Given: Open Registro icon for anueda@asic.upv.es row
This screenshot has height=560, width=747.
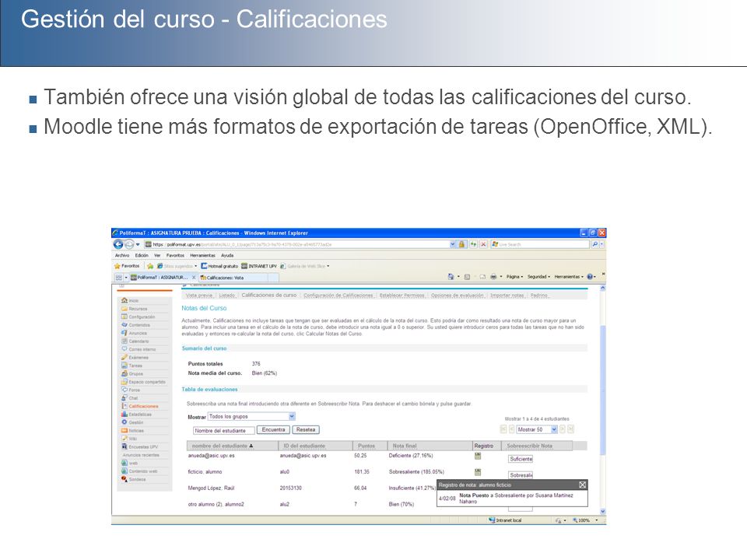Looking at the screenshot, I should tap(477, 456).
